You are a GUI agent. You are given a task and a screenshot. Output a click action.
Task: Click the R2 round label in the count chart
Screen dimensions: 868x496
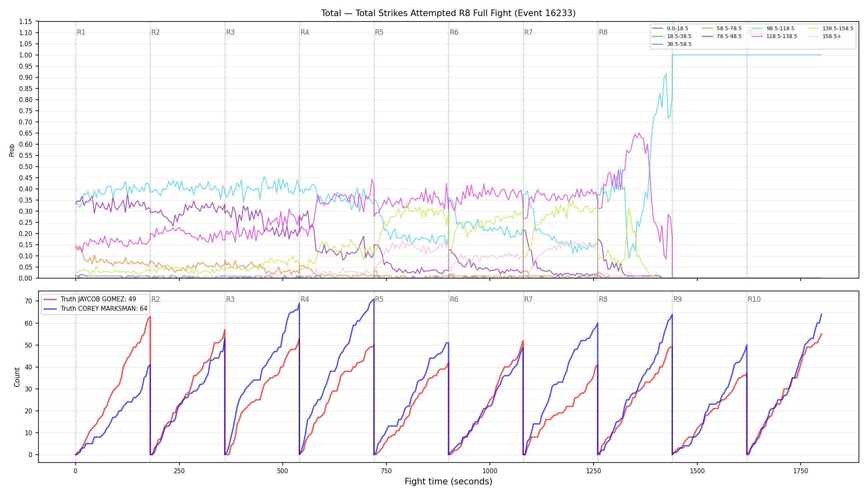pos(155,299)
